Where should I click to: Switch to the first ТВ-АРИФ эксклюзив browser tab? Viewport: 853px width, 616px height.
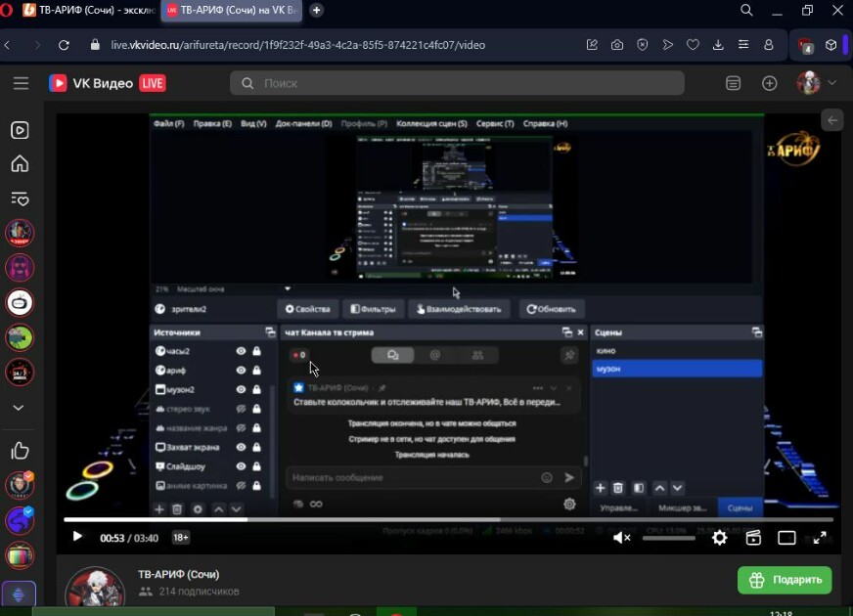[89, 11]
